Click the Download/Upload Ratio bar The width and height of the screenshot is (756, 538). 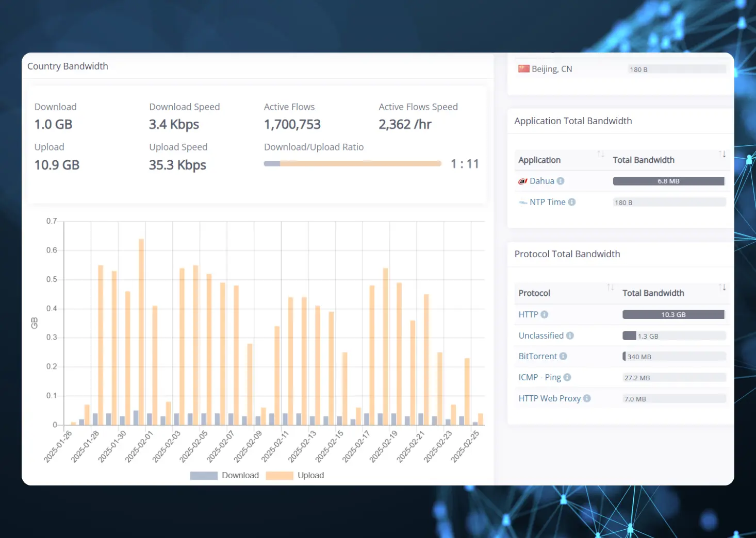tap(353, 163)
